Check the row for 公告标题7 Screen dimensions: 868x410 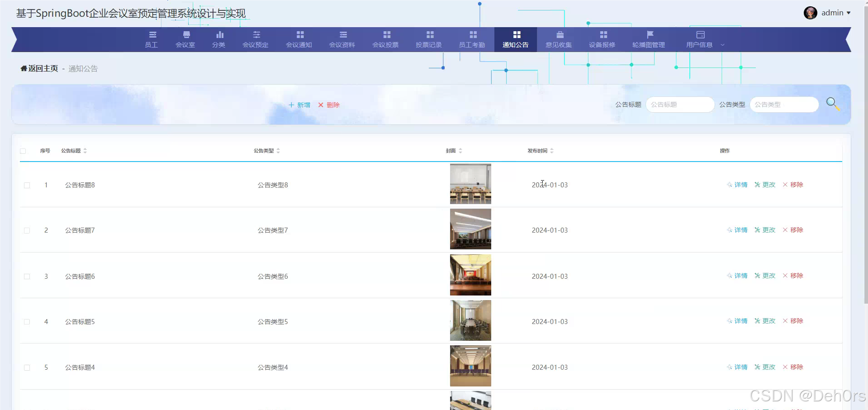pos(27,230)
